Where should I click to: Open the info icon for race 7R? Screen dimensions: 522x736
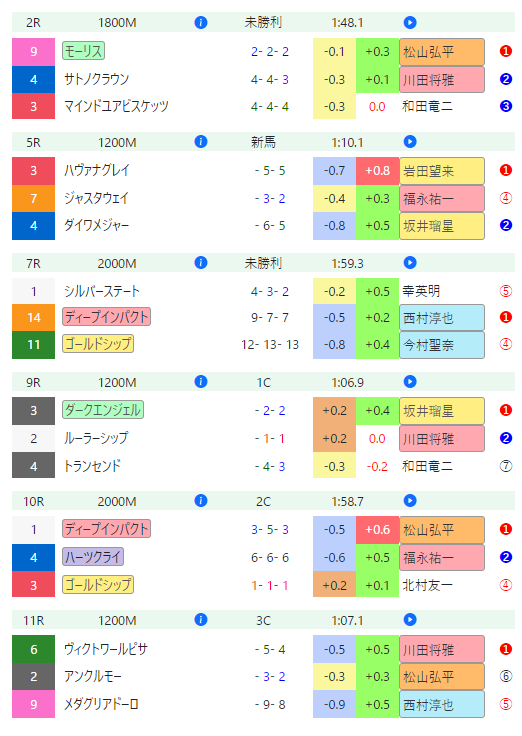[201, 263]
